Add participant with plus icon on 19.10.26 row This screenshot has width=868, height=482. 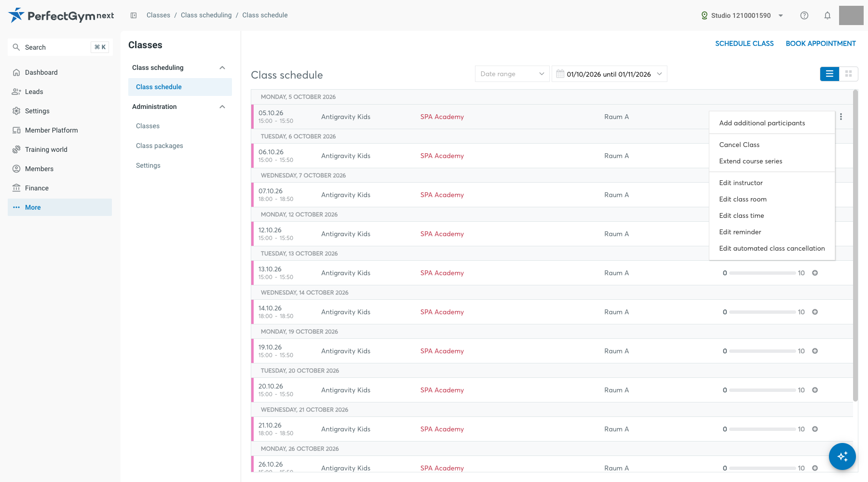[x=815, y=351]
